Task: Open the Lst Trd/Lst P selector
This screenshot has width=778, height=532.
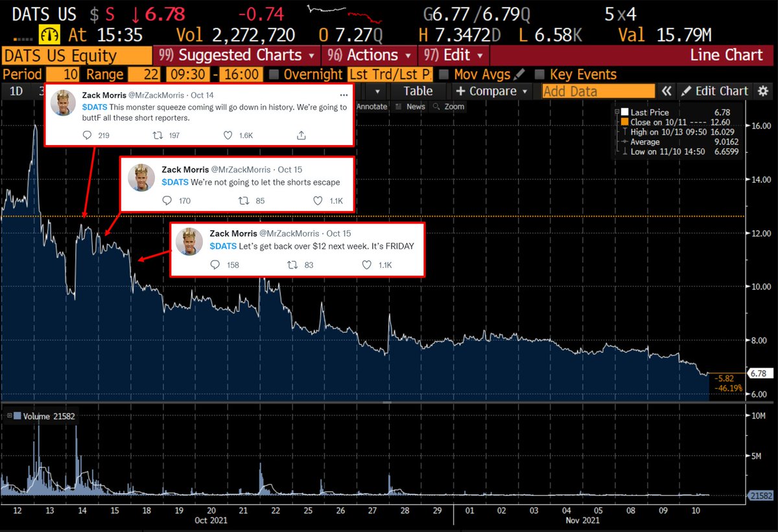Action: pyautogui.click(x=391, y=75)
